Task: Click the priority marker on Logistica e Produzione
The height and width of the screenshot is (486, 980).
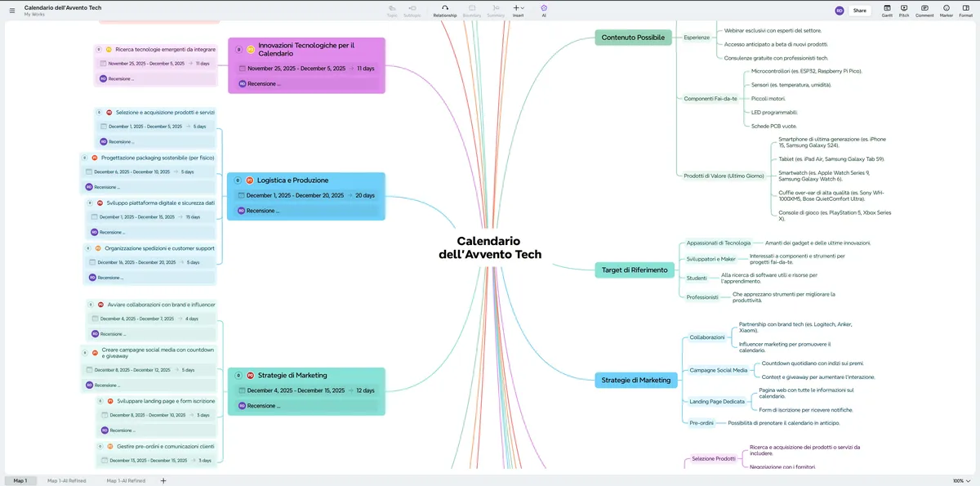Action: pyautogui.click(x=249, y=180)
